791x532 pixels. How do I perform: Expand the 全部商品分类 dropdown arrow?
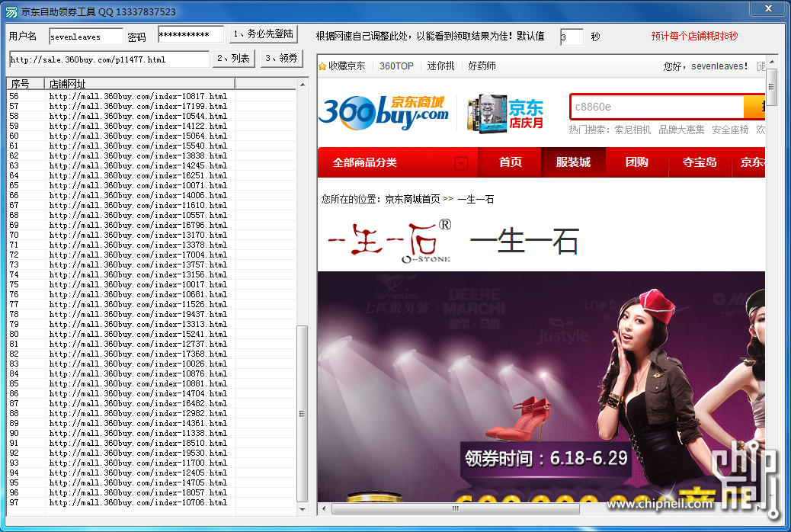[x=461, y=163]
